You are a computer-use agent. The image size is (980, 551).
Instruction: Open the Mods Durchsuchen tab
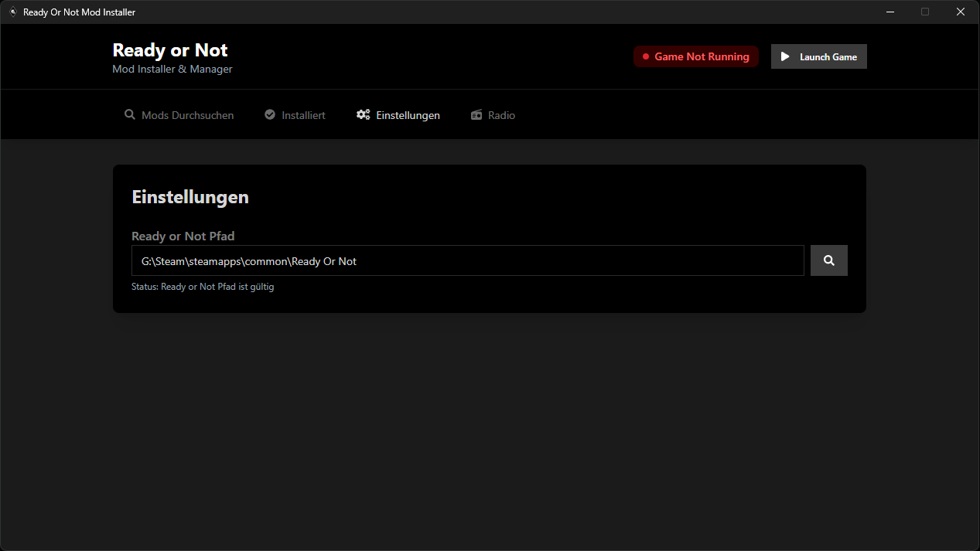point(179,115)
